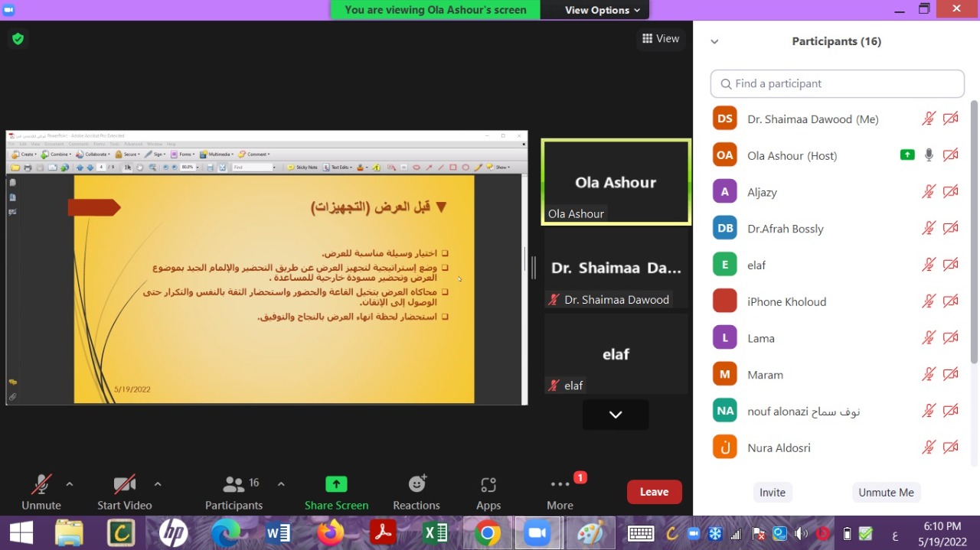This screenshot has height=550, width=980.
Task: Open the Participants people icon
Action: click(x=233, y=484)
